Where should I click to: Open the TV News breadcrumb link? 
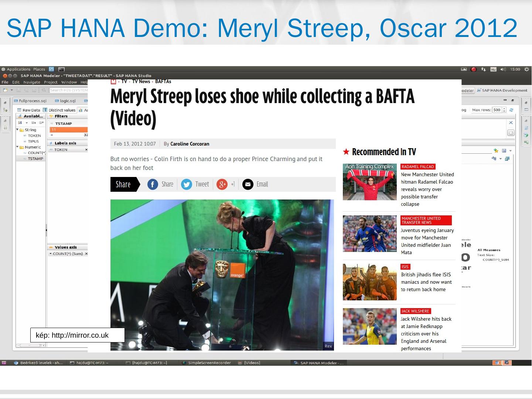(x=141, y=81)
